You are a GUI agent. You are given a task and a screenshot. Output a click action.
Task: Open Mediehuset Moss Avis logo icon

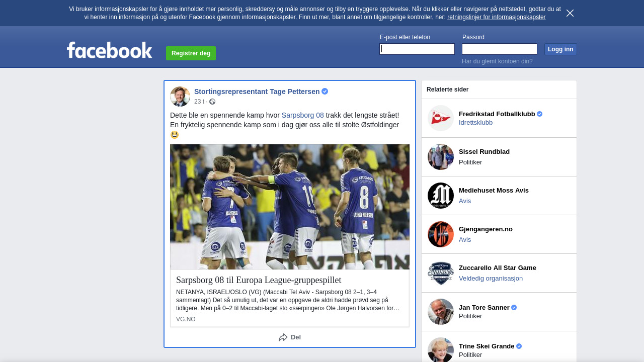441,196
